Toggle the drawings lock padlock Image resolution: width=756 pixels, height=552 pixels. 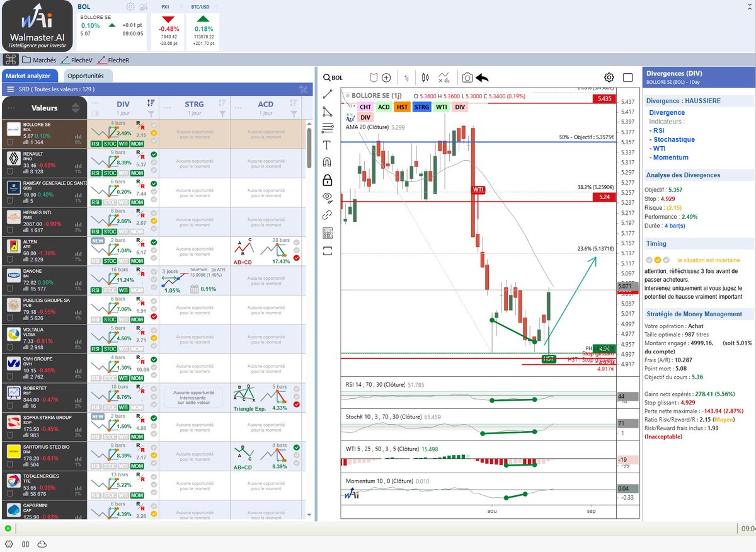click(x=328, y=180)
